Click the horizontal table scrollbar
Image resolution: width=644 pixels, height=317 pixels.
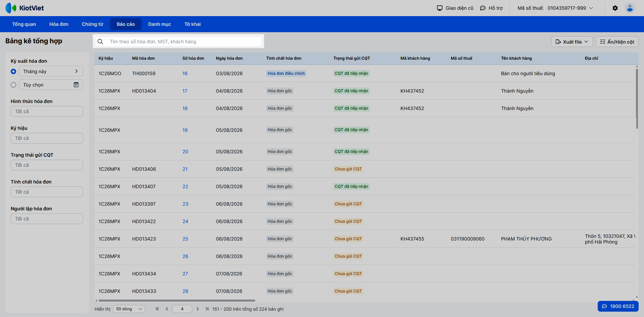click(x=177, y=301)
